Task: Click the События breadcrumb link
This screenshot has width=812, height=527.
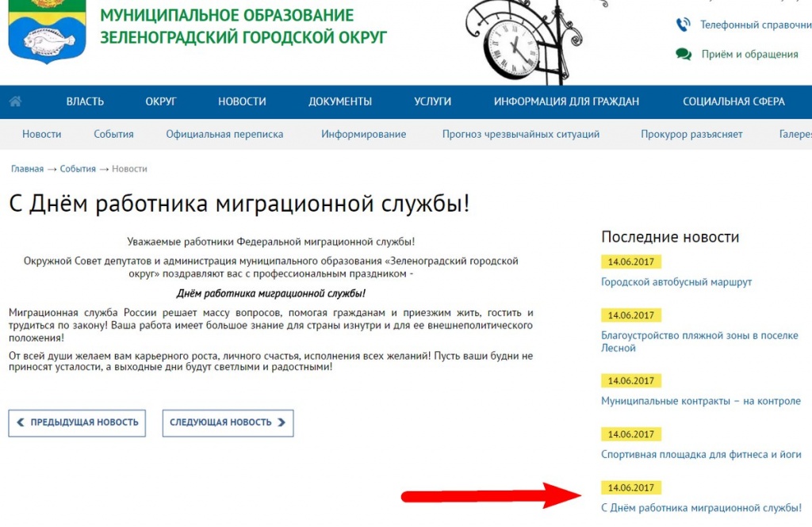Action: (78, 169)
